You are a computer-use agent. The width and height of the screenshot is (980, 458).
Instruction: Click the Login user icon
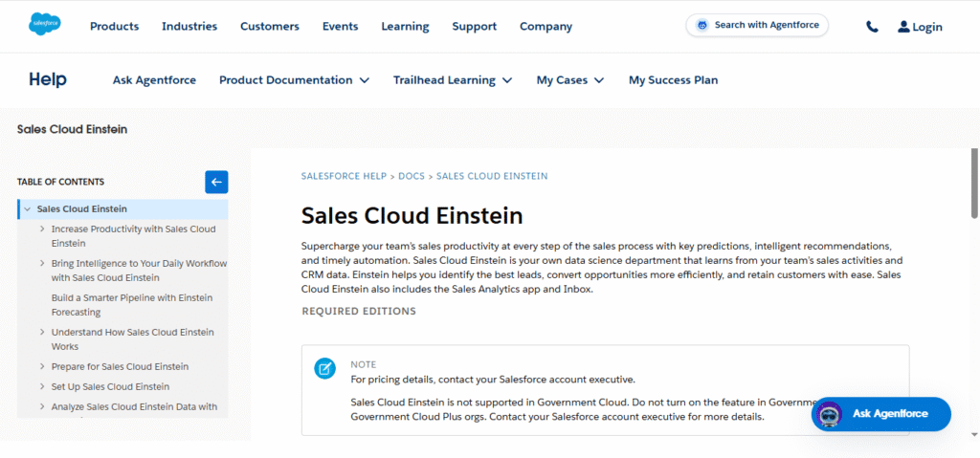point(903,27)
